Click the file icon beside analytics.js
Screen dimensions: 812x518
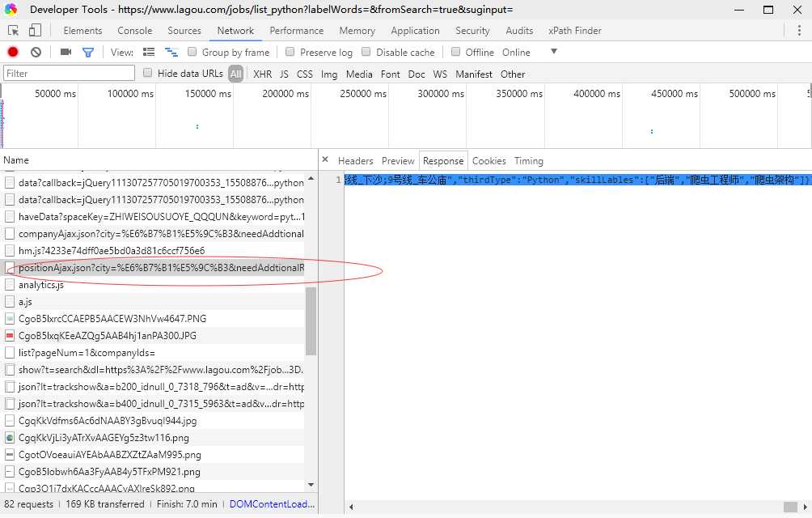pyautogui.click(x=10, y=284)
